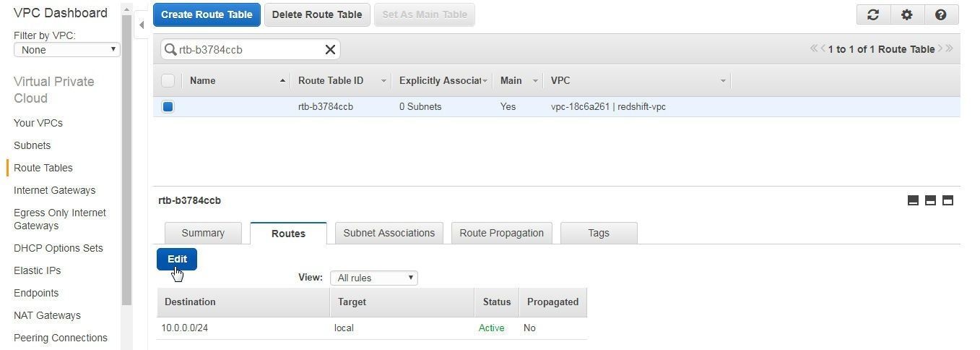Go to Internet Gateways in sidebar

coord(54,190)
